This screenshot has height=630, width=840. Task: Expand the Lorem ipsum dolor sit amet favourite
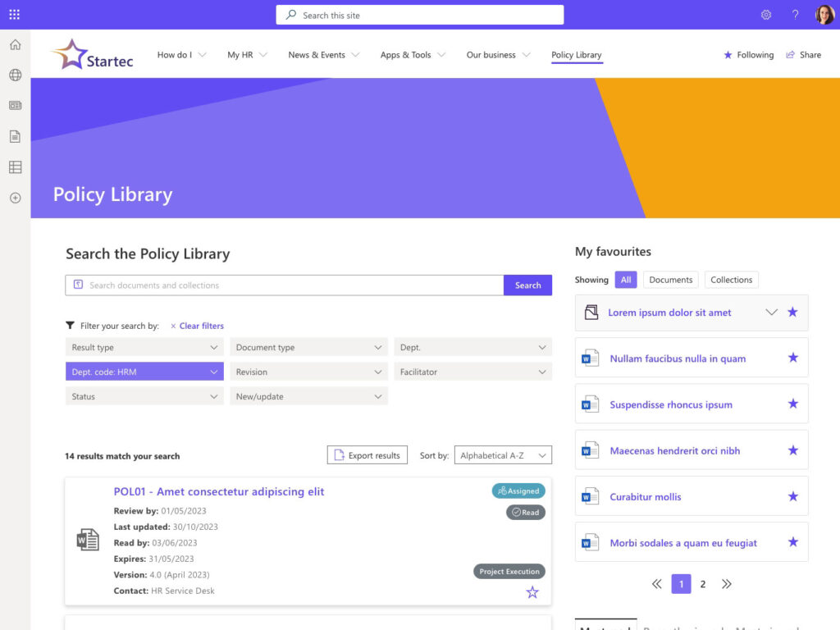[x=771, y=313]
